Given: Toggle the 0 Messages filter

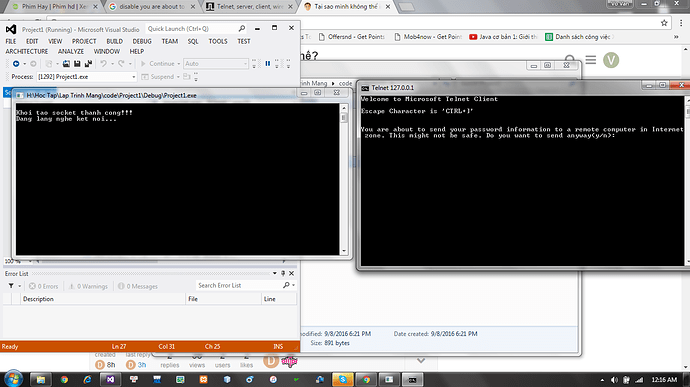Looking at the screenshot, I should tap(138, 286).
